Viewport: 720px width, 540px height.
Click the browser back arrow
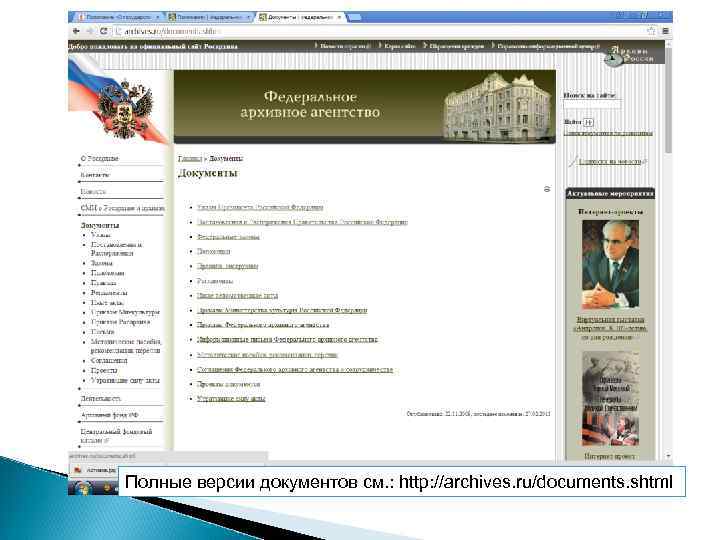[76, 31]
